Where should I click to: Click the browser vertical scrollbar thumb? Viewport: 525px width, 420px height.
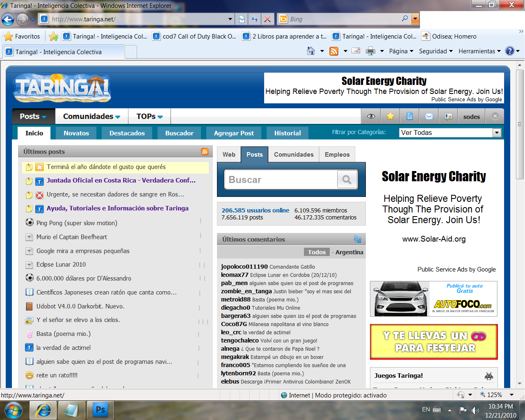520,124
